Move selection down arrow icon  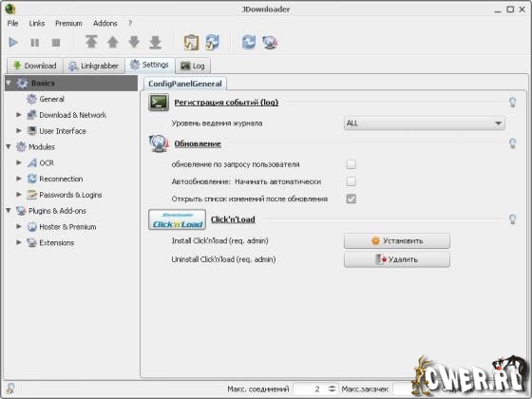(x=134, y=43)
